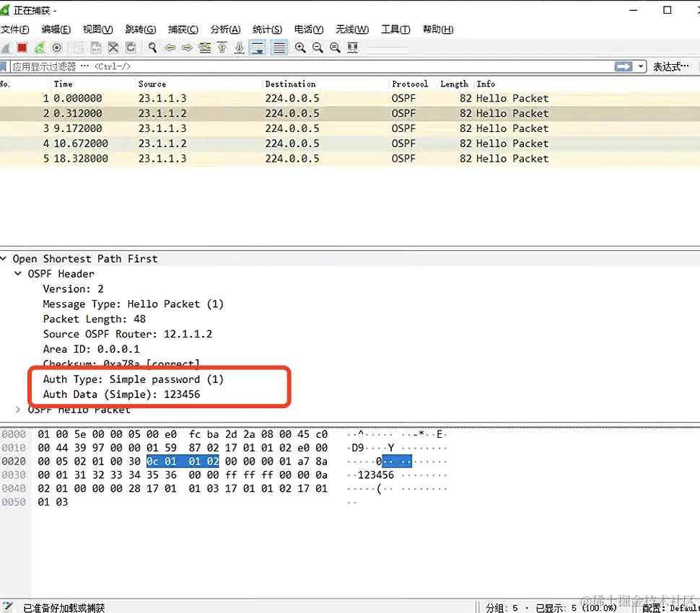Jump to the first packet icon
The height and width of the screenshot is (613, 700).
click(222, 48)
